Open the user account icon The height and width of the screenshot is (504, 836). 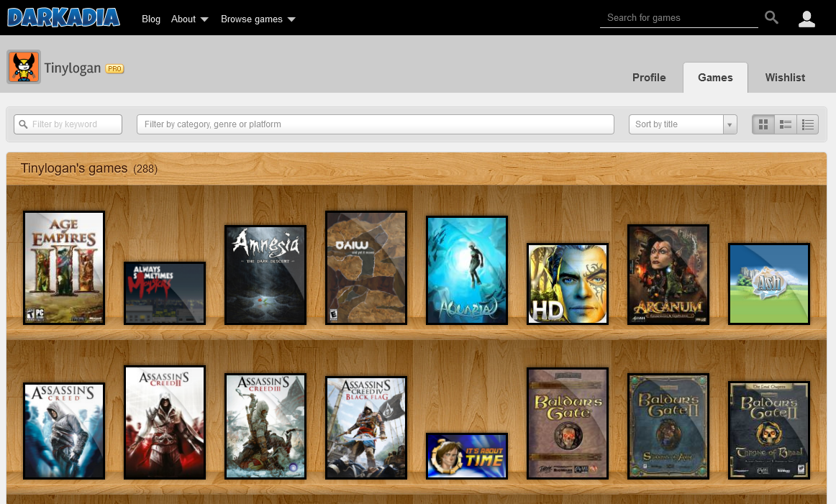807,19
